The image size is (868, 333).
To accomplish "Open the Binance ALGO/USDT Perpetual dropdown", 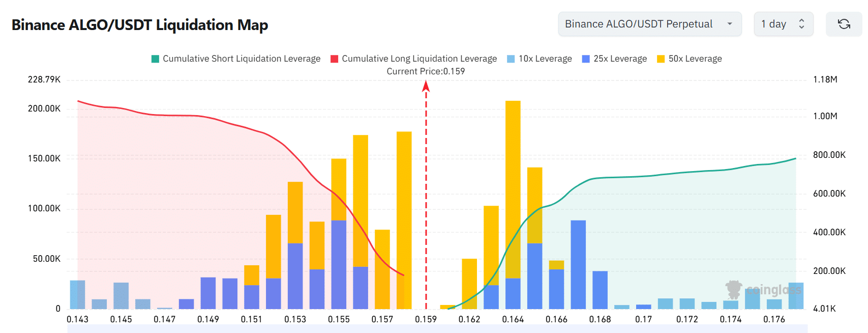I will click(x=649, y=24).
